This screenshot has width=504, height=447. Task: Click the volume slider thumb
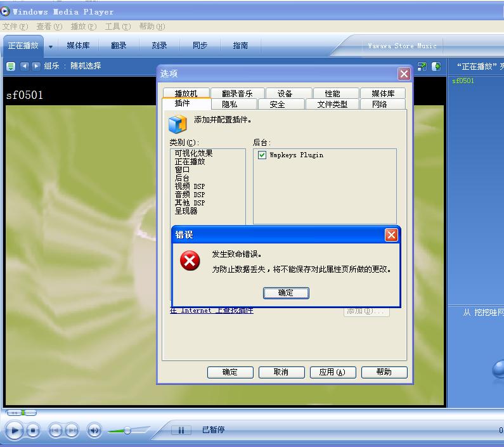[127, 430]
